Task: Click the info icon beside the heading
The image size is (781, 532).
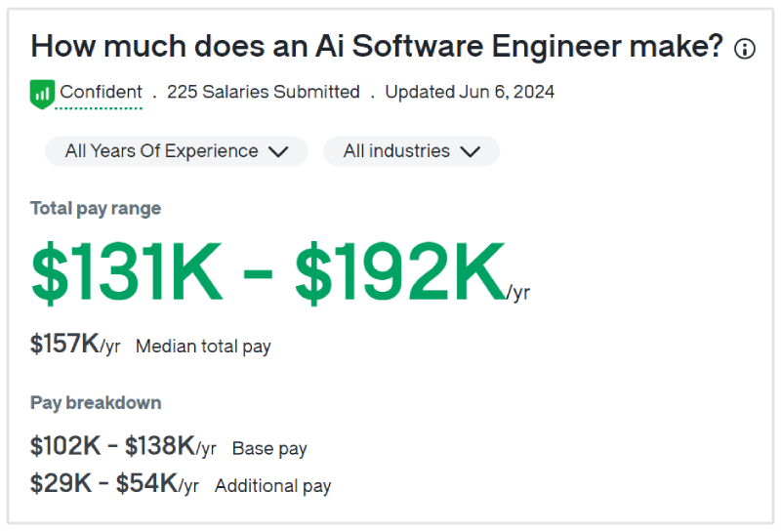Action: tap(745, 49)
